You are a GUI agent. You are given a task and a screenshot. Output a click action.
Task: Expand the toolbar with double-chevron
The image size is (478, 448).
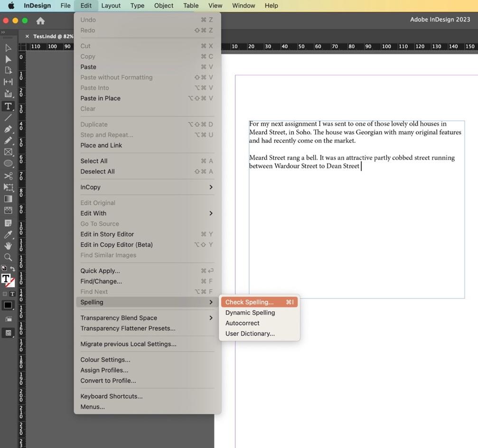coord(3,32)
